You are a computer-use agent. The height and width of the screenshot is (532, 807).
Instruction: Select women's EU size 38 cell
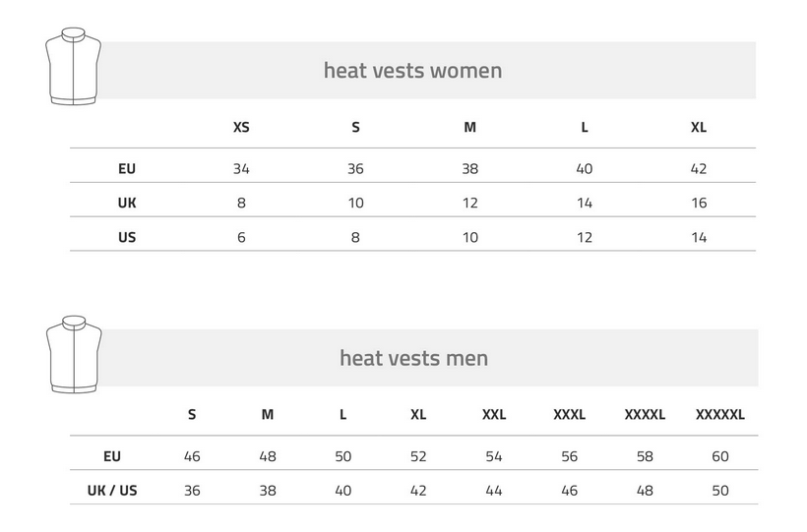(469, 169)
